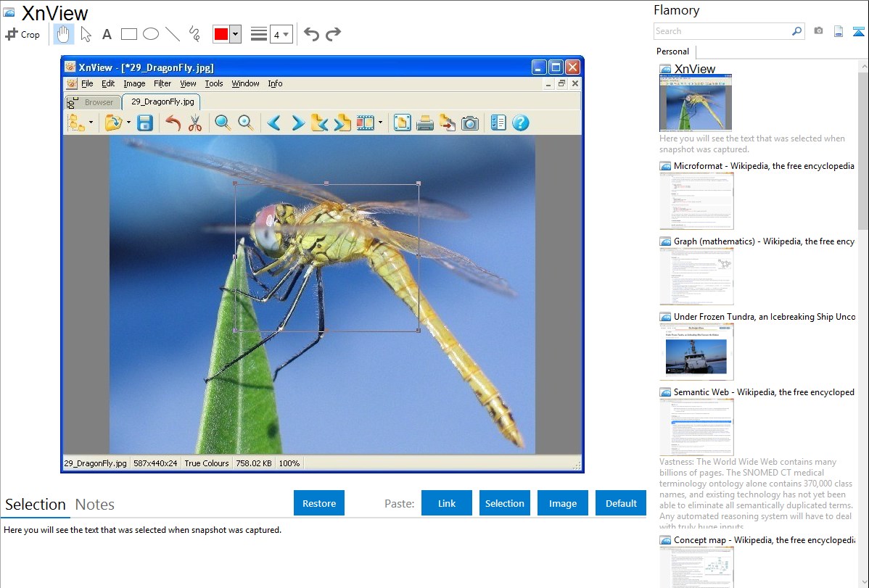Choose the text annotation tool
The width and height of the screenshot is (869, 588).
[x=107, y=34]
